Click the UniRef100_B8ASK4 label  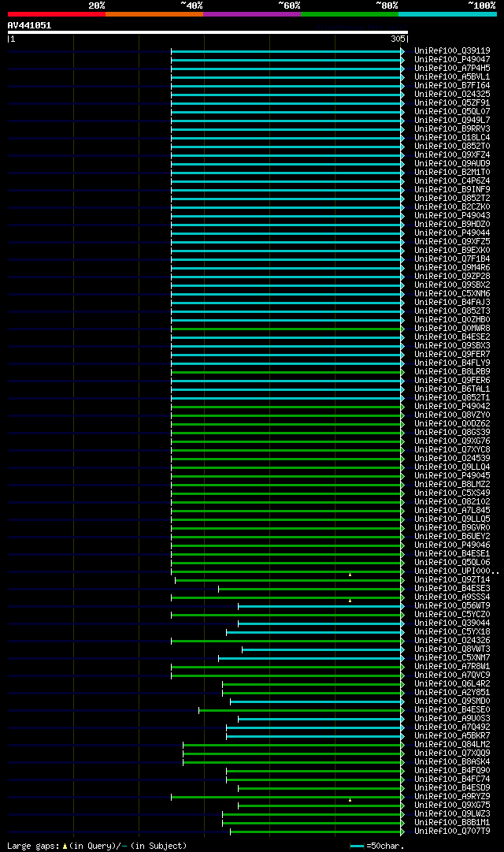click(452, 762)
